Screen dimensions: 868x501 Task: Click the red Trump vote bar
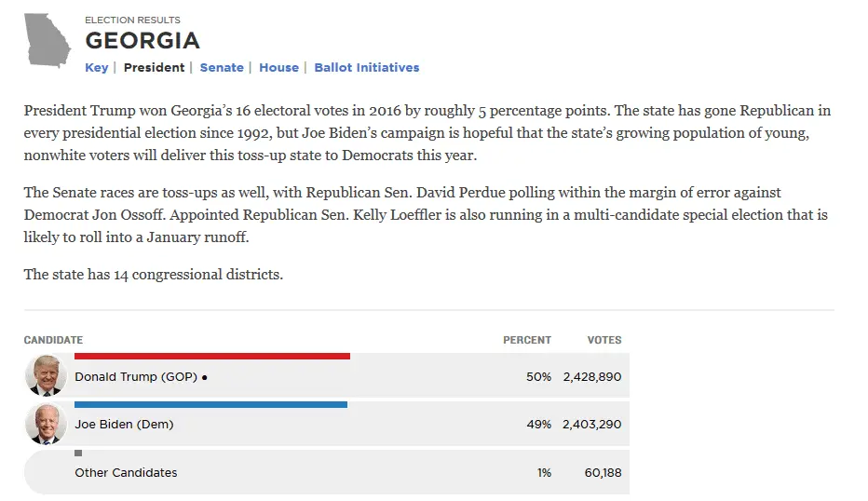tap(211, 356)
